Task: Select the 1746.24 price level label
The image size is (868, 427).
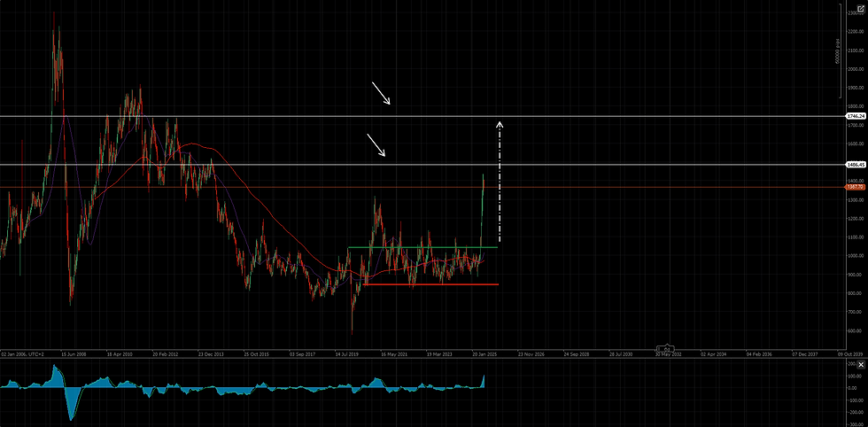Action: [856, 116]
